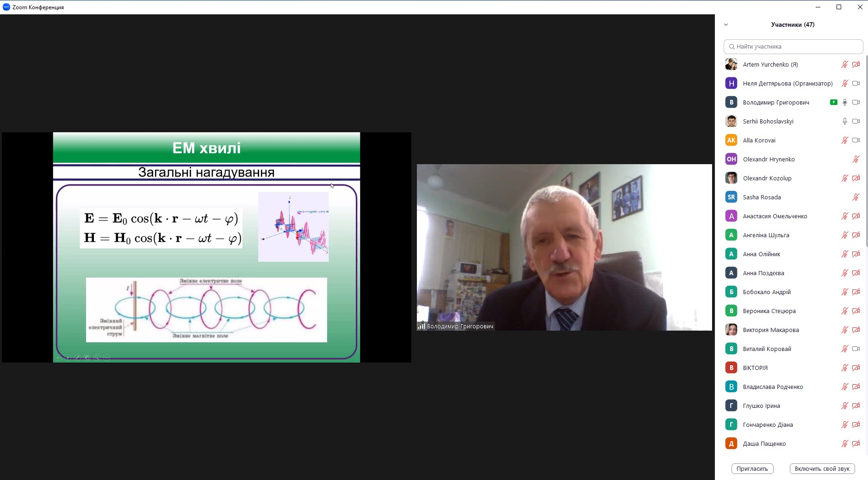Click Artem Yurchenko's disabled camera icon
Screen dimensions: 868x480
(856, 65)
